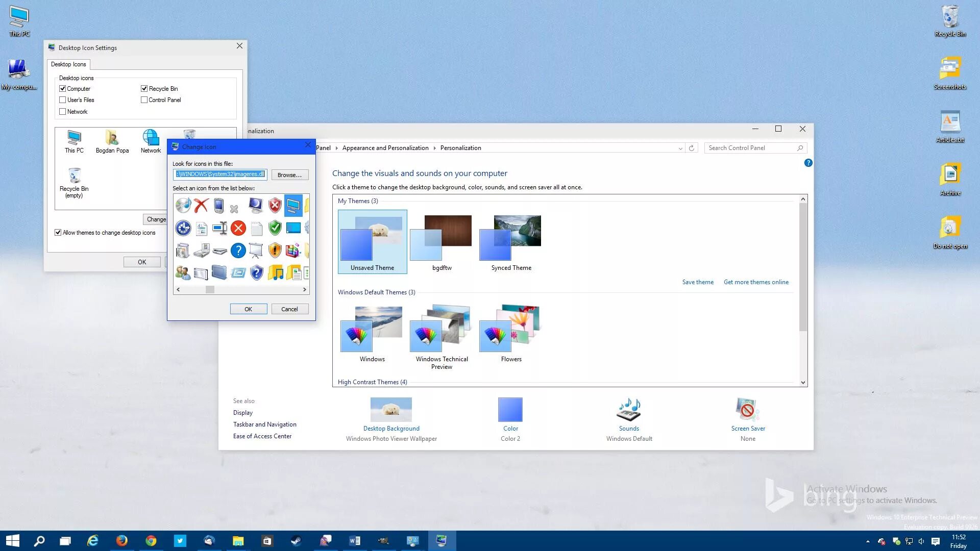Click Appearance and Personalization breadcrumb
The height and width of the screenshot is (551, 980).
385,148
